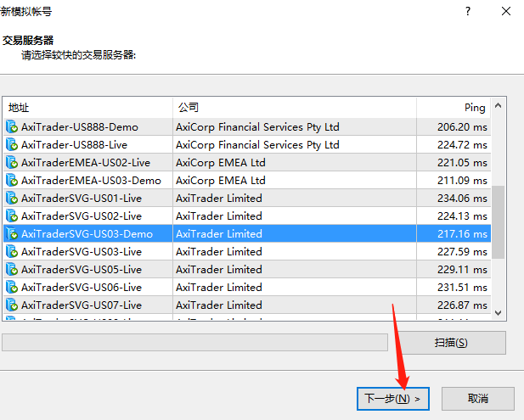Image resolution: width=524 pixels, height=420 pixels.
Task: Select AxiTrader-US888-Demo server name
Action: tap(80, 127)
